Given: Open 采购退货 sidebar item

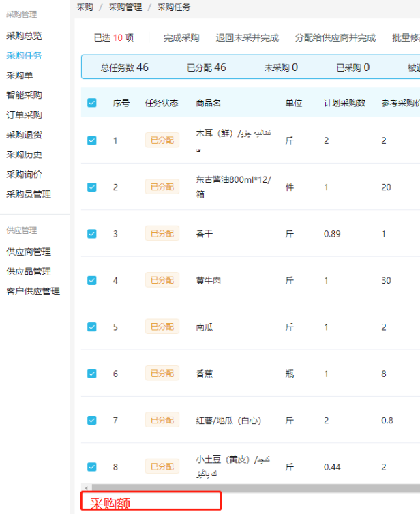Looking at the screenshot, I should (x=24, y=135).
